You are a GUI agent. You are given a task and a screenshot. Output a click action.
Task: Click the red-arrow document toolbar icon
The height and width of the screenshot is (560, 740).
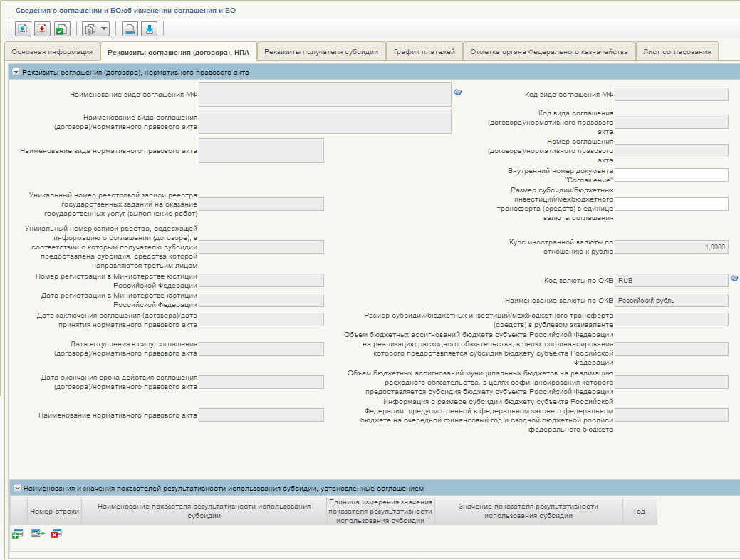click(x=42, y=29)
